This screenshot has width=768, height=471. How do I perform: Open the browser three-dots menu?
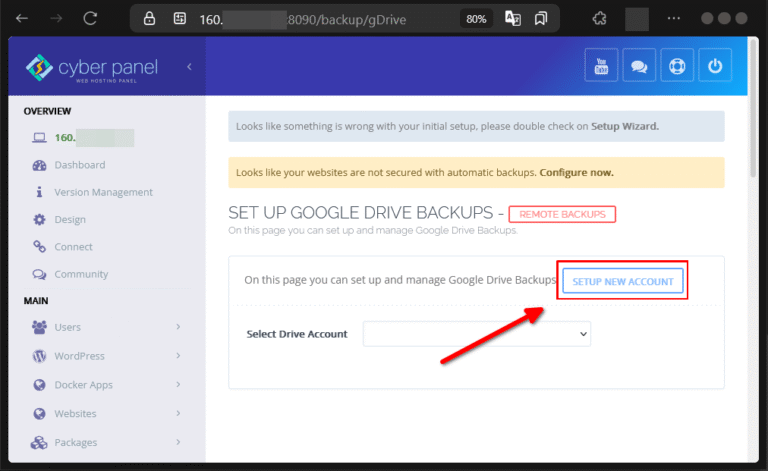(x=674, y=19)
